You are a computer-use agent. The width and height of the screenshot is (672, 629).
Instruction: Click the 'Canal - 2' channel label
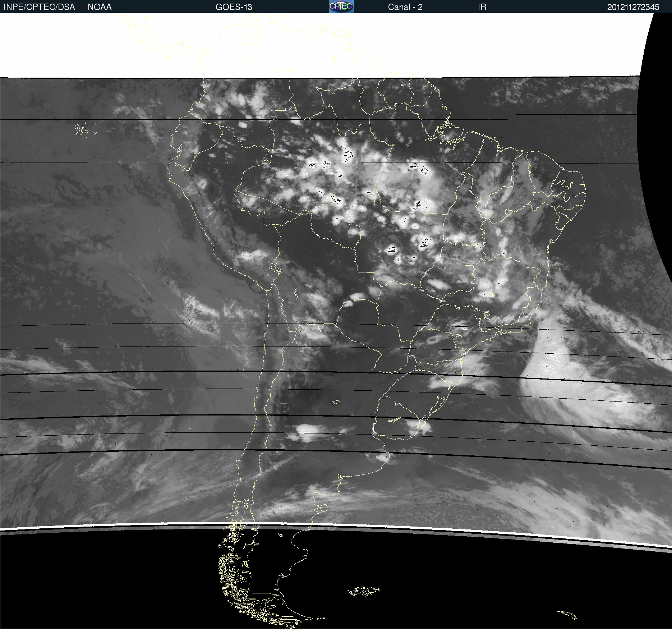pyautogui.click(x=405, y=7)
